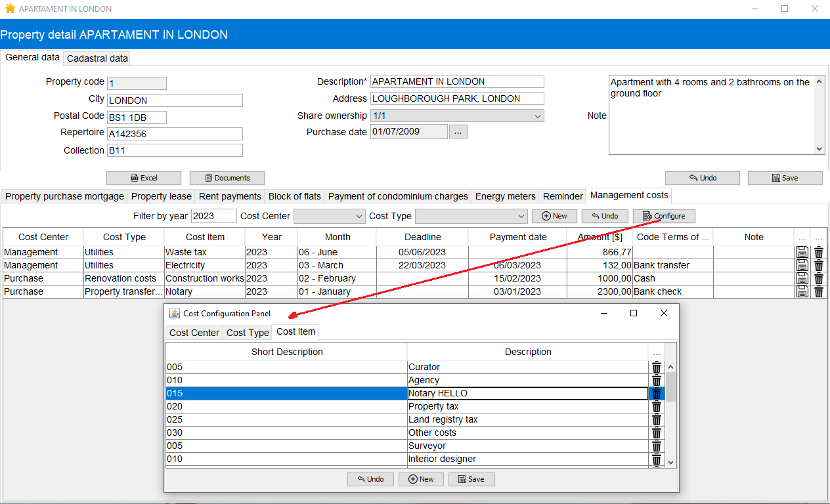The image size is (830, 504).
Task: Create a new management cost entry
Action: click(x=554, y=216)
